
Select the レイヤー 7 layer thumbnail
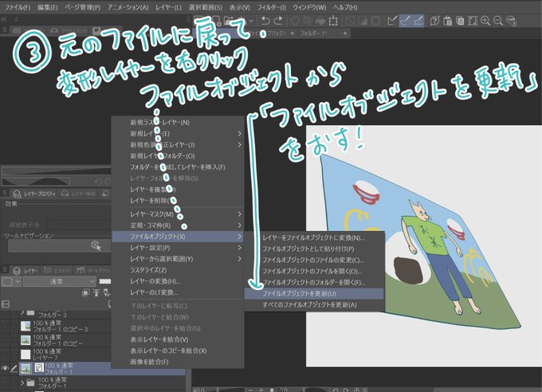tap(26, 355)
